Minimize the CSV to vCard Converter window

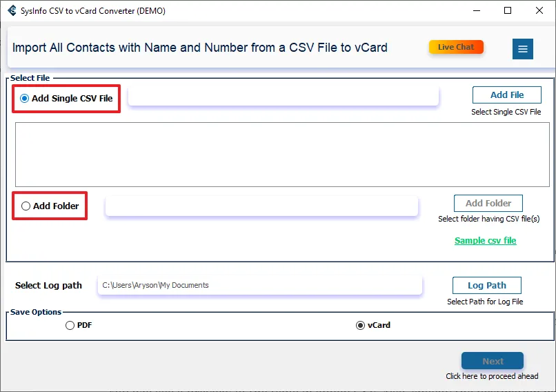click(477, 10)
